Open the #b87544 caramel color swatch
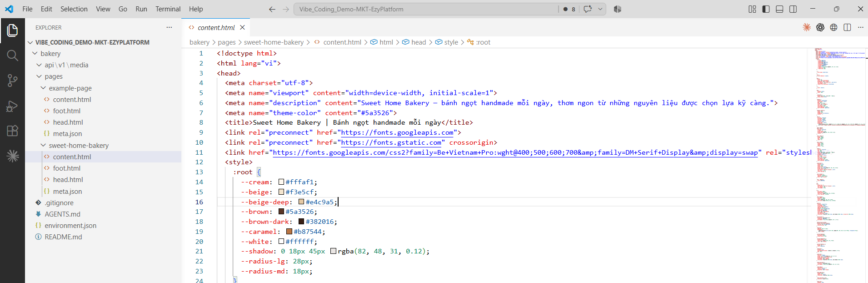 289,232
